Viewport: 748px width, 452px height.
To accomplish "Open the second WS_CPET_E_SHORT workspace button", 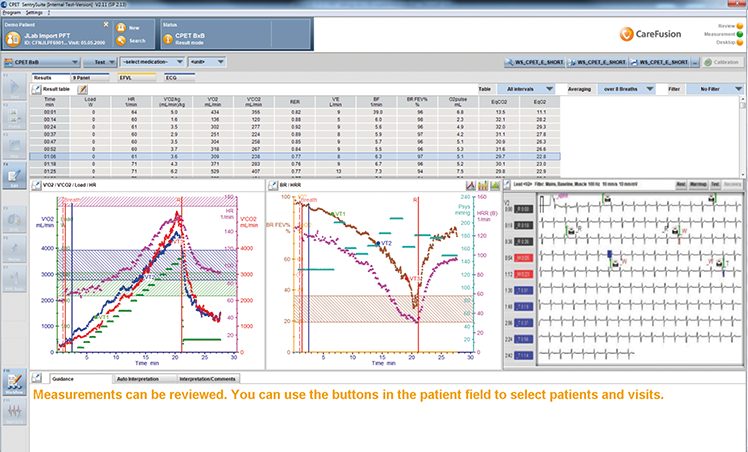I will pyautogui.click(x=597, y=62).
